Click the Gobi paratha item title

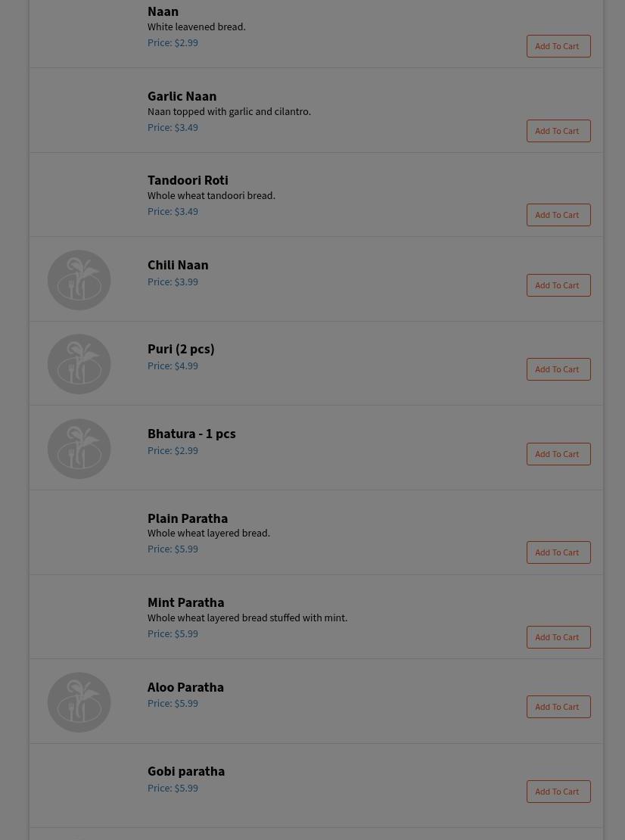pyautogui.click(x=186, y=771)
